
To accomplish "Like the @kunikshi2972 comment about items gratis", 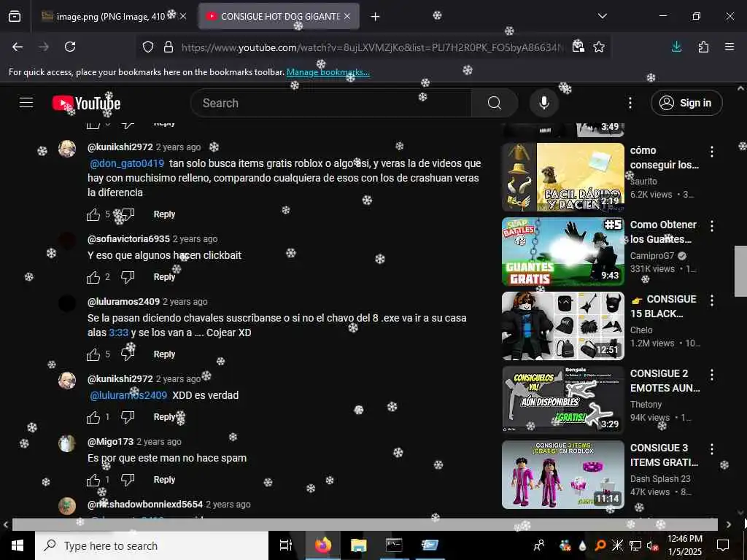I will [93, 215].
